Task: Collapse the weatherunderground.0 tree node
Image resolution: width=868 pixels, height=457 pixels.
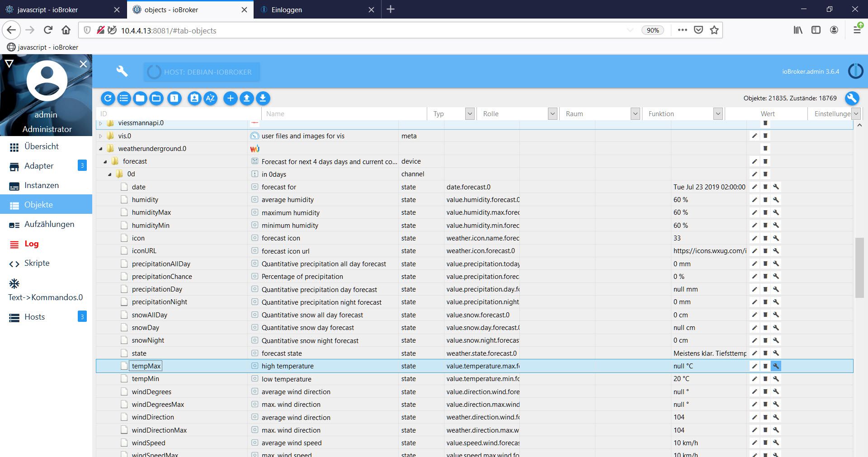Action: (x=100, y=149)
